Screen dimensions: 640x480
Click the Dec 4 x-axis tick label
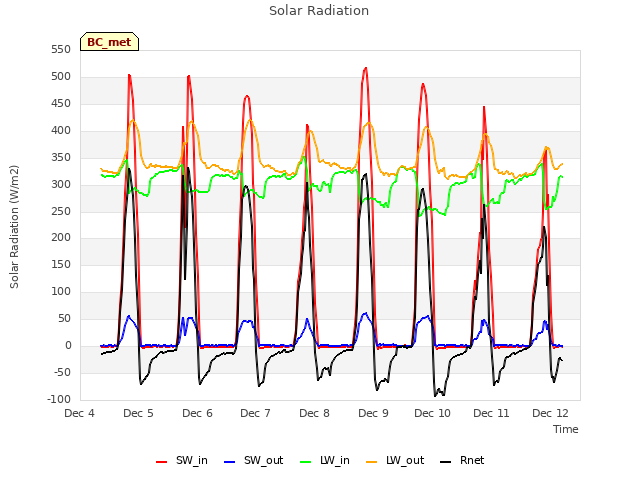(x=80, y=413)
